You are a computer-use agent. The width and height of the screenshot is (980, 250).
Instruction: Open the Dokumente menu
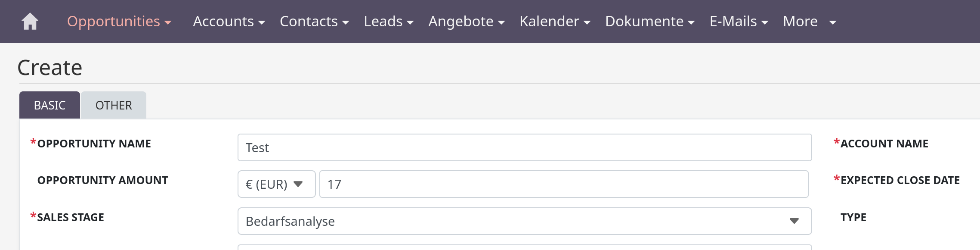644,22
